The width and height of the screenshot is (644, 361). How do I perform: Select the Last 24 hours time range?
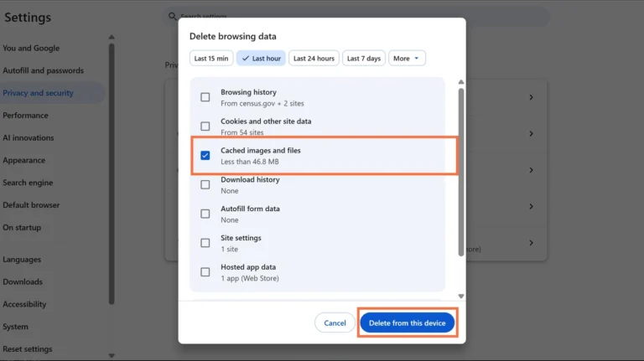pos(314,59)
